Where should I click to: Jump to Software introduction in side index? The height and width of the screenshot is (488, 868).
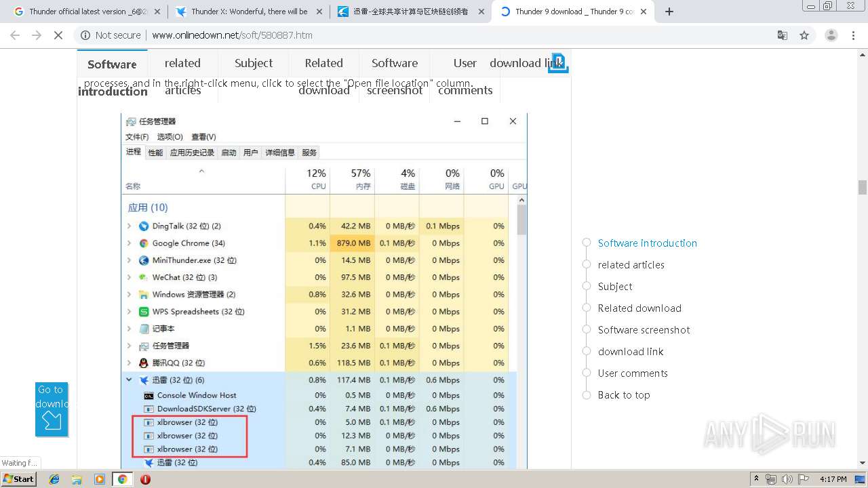pyautogui.click(x=648, y=243)
